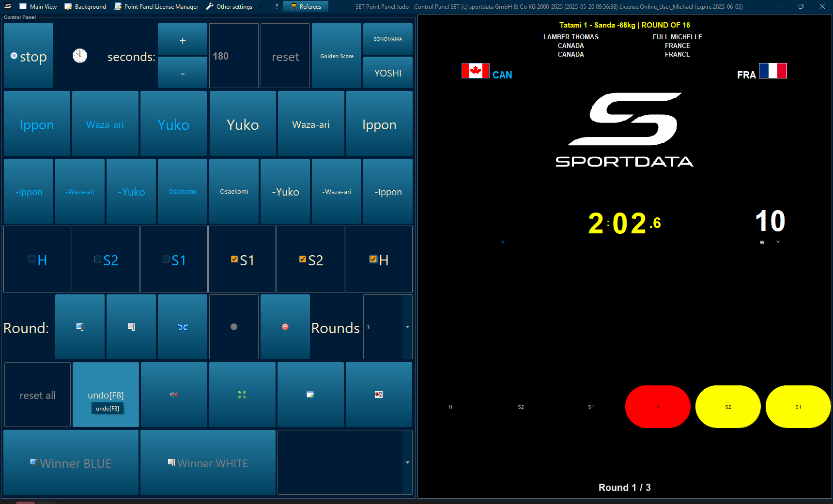
Task: Click the white flag round button
Action: point(131,327)
